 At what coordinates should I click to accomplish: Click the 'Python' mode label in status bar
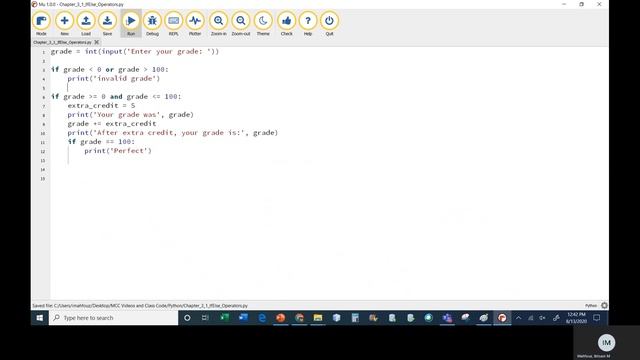591,305
